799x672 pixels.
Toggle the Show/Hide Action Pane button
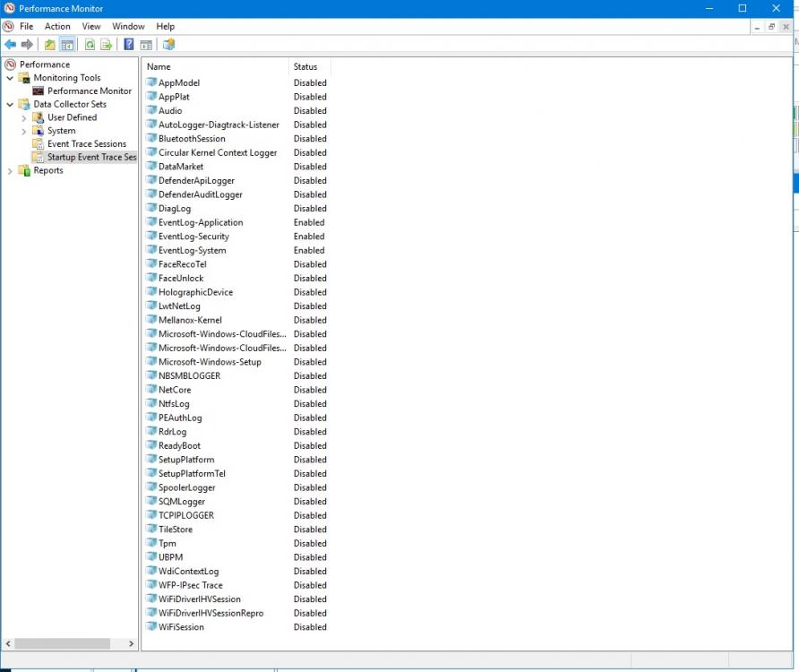pos(146,45)
